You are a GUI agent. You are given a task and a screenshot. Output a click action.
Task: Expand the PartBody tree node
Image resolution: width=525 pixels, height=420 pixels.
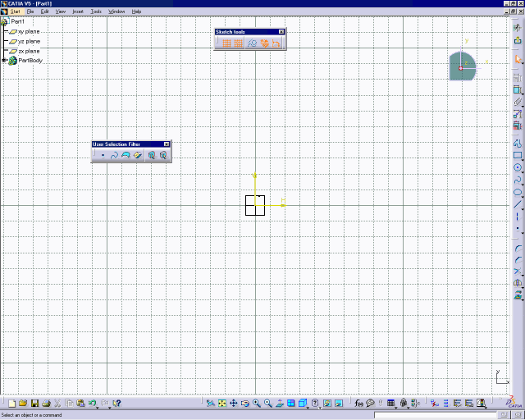[x=4, y=61]
